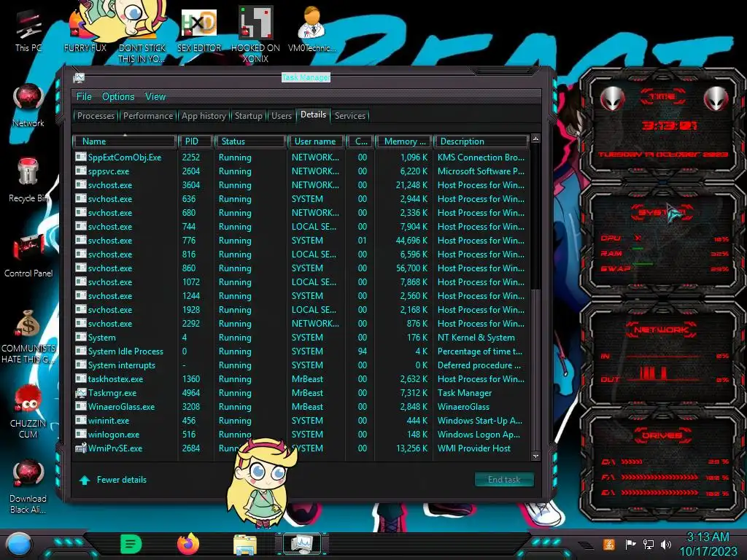This screenshot has height=560, width=747.
Task: Sort by the Name column header
Action: (125, 141)
